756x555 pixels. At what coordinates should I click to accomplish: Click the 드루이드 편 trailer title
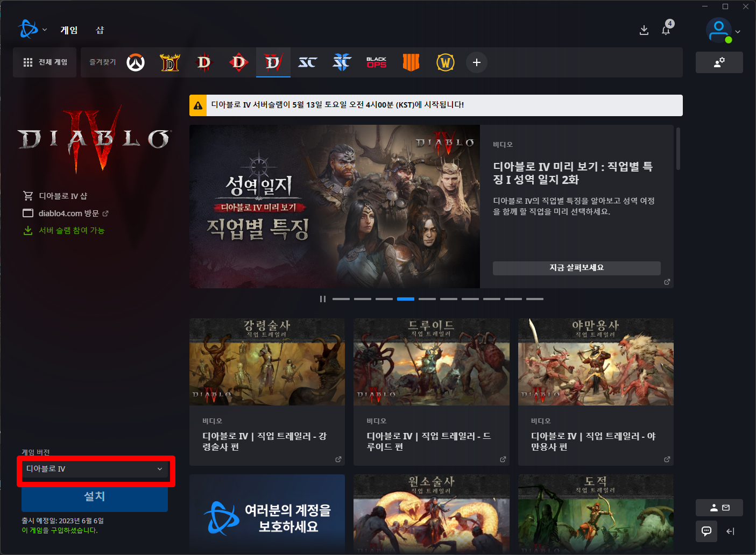coord(429,442)
